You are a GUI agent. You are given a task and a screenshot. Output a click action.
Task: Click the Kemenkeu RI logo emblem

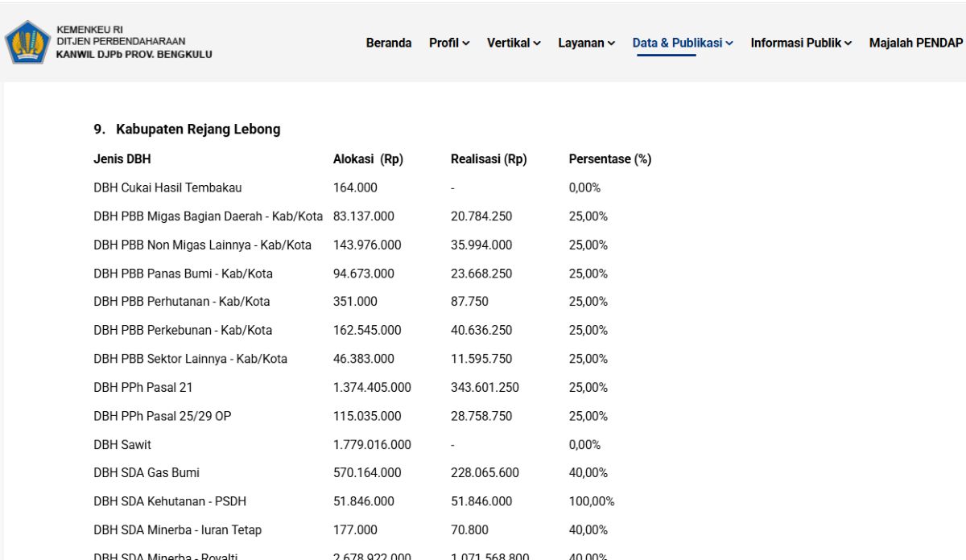tap(28, 42)
